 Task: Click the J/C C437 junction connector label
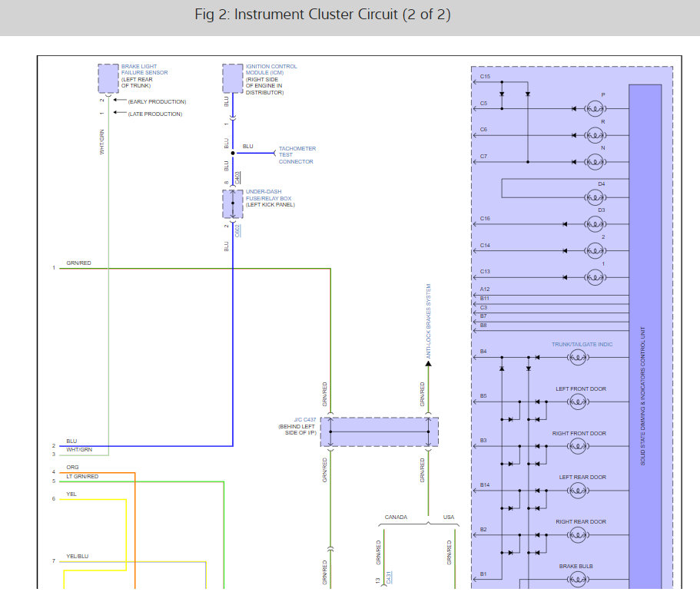(x=304, y=420)
